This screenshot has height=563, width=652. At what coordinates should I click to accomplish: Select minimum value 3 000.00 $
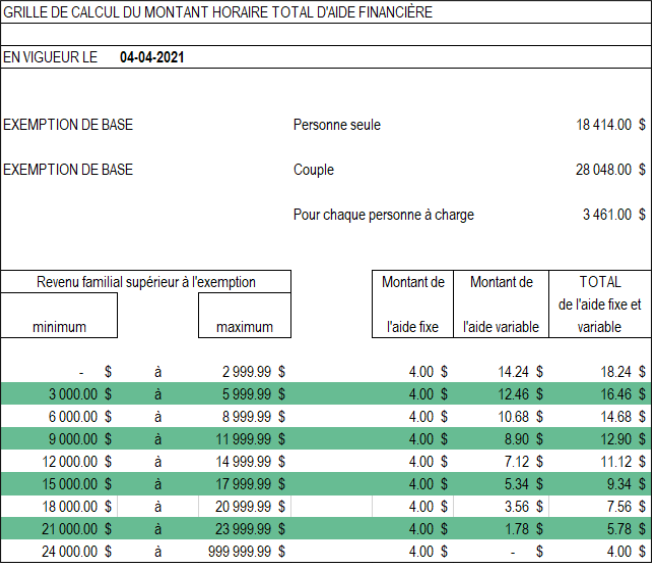[x=80, y=394]
